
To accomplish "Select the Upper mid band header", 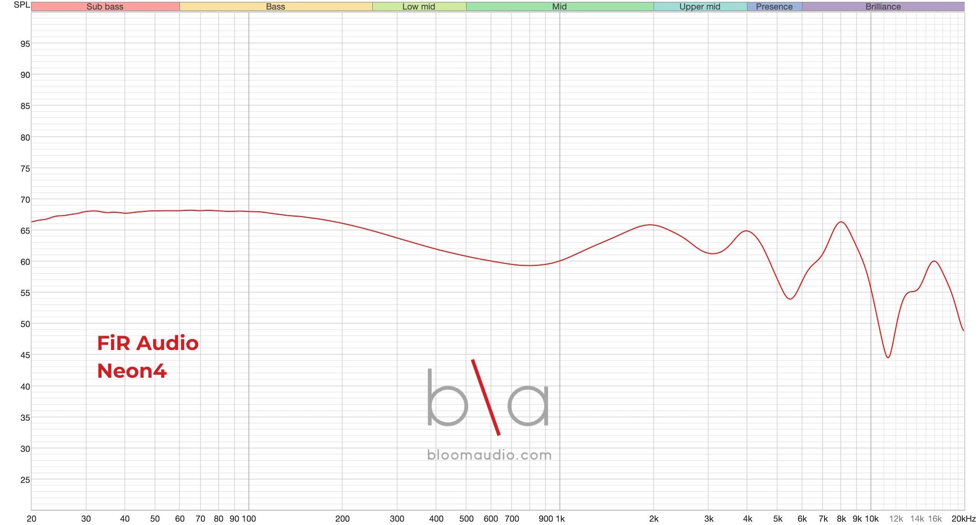I will coord(700,7).
